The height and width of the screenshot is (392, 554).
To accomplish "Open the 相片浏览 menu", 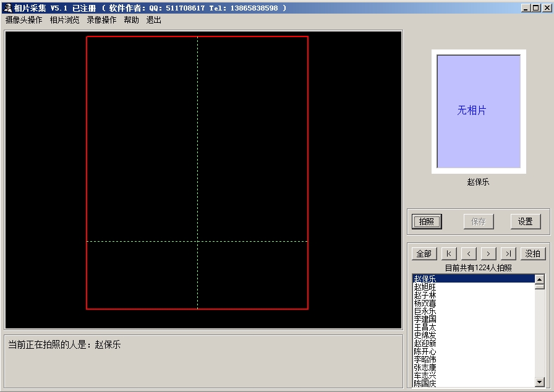I will 65,20.
